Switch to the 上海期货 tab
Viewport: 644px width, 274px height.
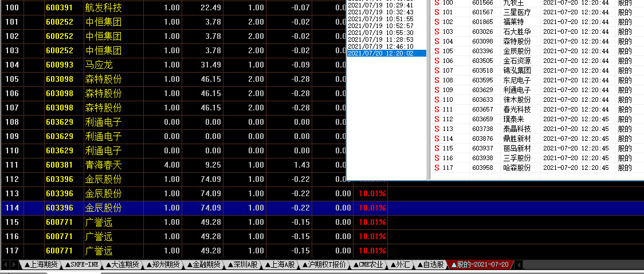(41, 265)
